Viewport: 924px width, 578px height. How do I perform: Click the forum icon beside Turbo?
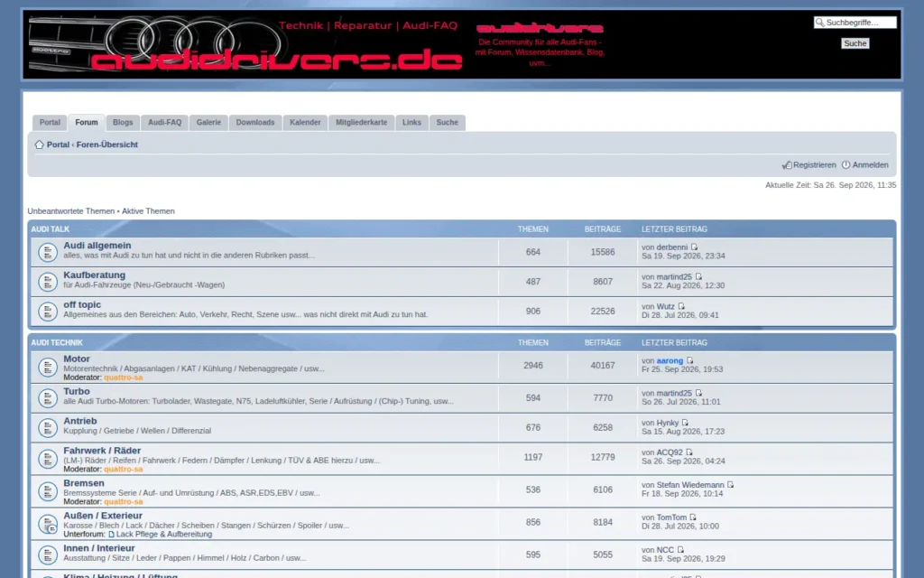48,398
